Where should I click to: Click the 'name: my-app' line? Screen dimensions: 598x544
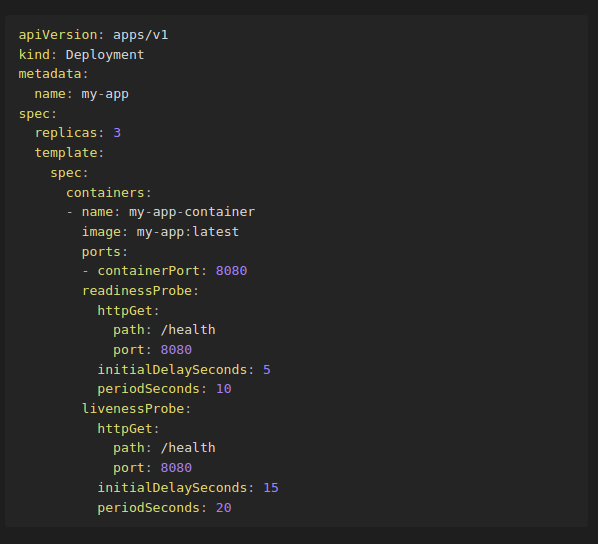[x=82, y=94]
